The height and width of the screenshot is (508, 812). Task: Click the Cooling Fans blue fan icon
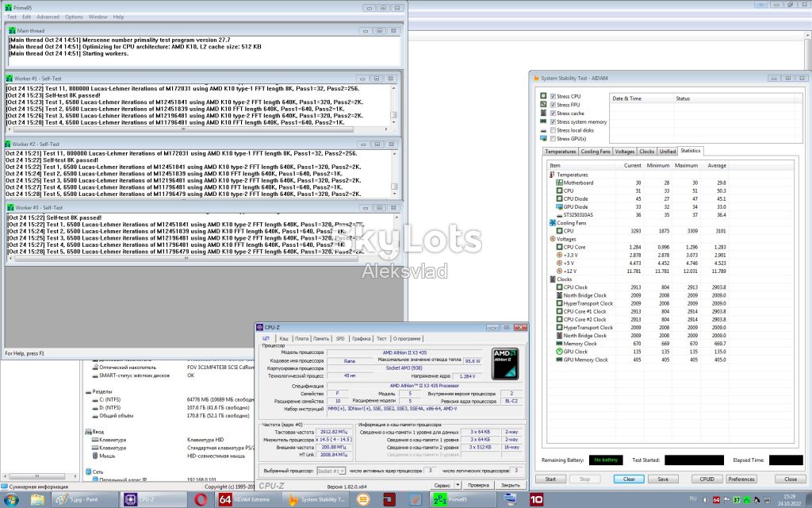(553, 223)
